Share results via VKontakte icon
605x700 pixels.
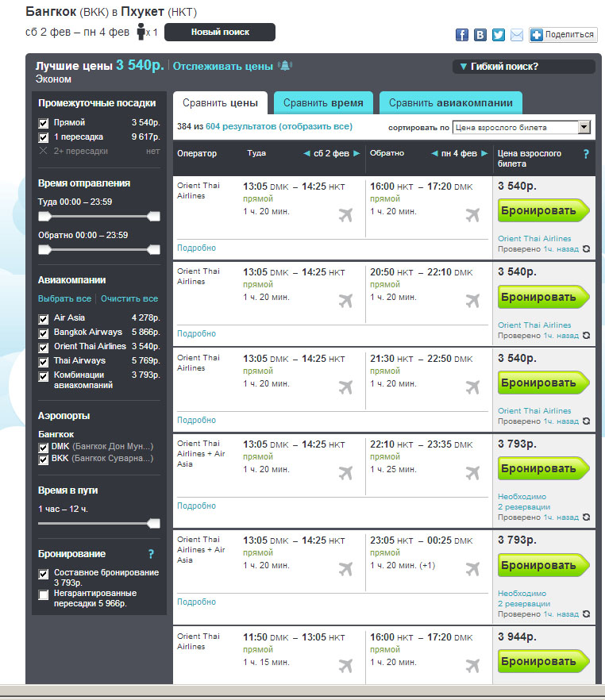pos(480,34)
